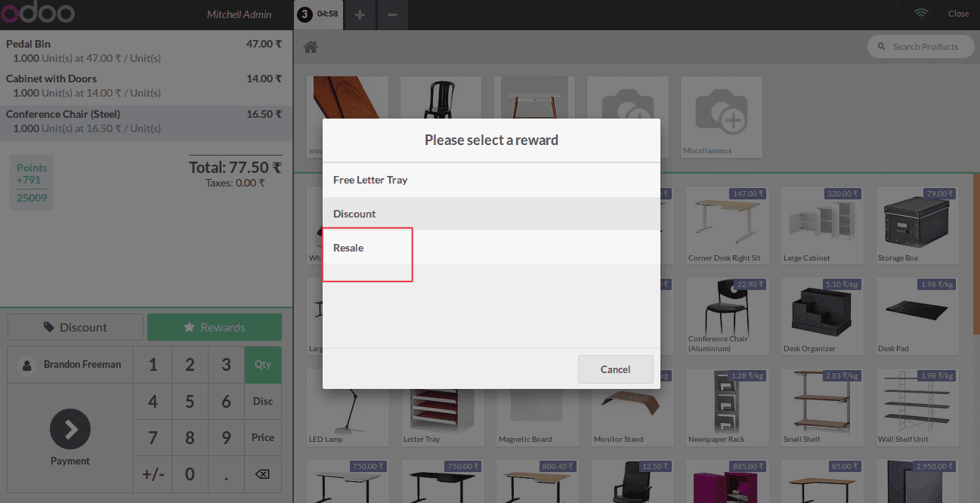Select customer Brandon Freeman
980x503 pixels.
pos(70,365)
